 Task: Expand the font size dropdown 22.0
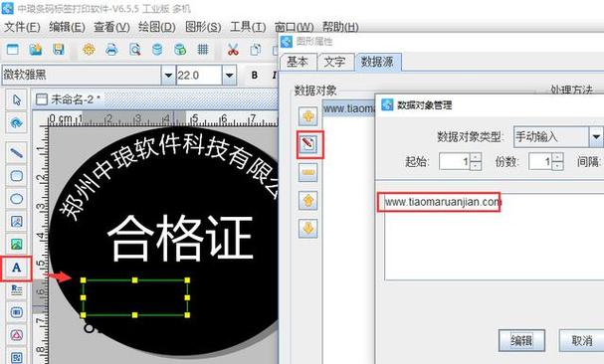(x=229, y=76)
